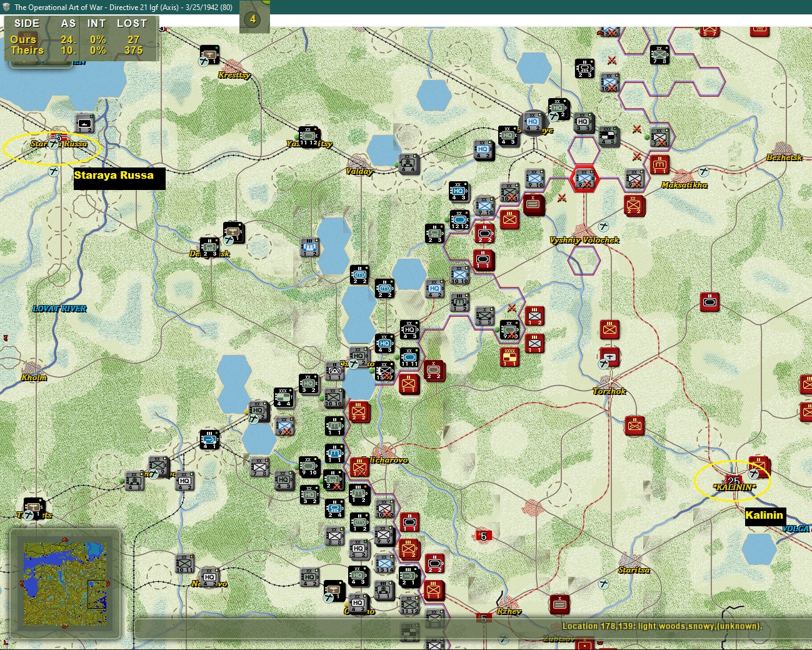812x650 pixels.
Task: Click the Soviet flag marker 5 north of Rzhev
Action: (x=483, y=536)
